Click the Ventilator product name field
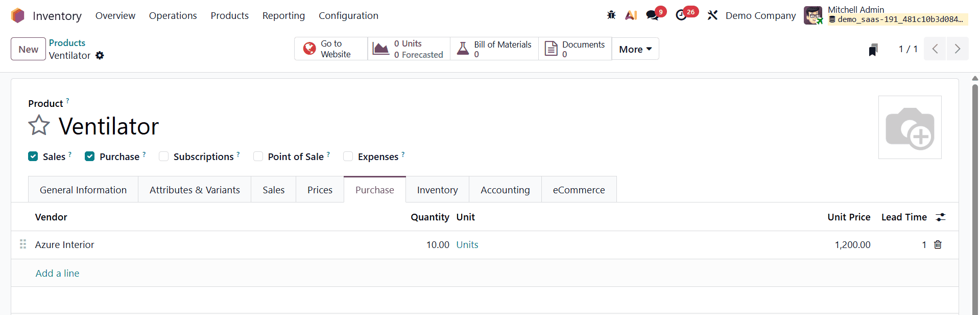The height and width of the screenshot is (315, 980). (109, 126)
